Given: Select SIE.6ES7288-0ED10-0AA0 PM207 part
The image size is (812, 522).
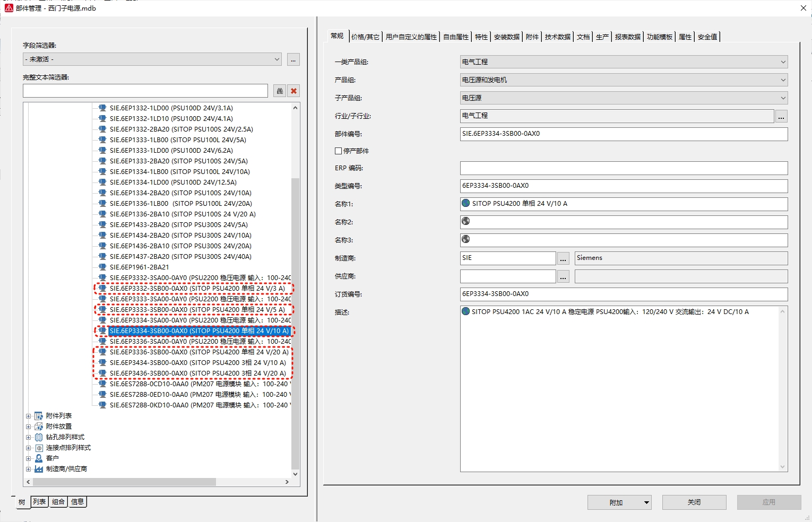Looking at the screenshot, I should pyautogui.click(x=200, y=395).
